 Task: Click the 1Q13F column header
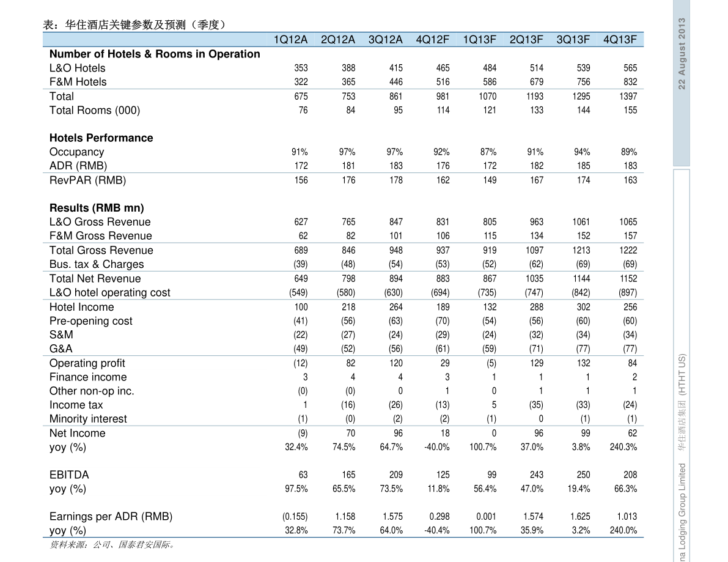479,40
